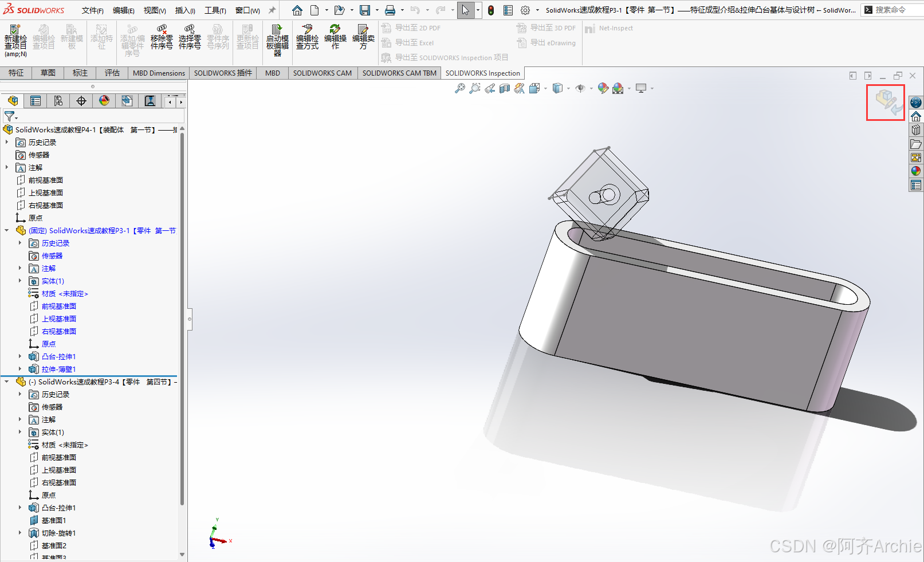Open the 编辑(E) menu

pyautogui.click(x=124, y=10)
